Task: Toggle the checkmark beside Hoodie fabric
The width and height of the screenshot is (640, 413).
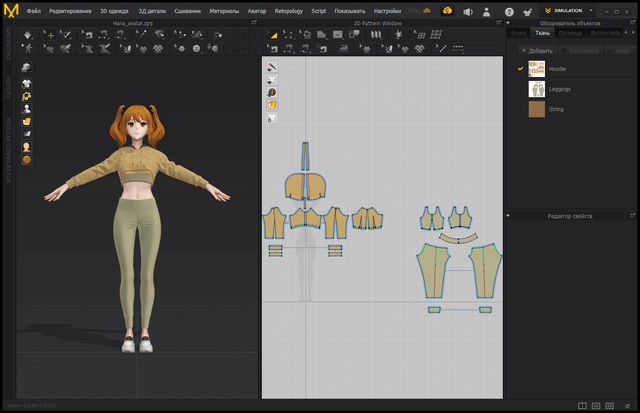Action: [x=520, y=69]
